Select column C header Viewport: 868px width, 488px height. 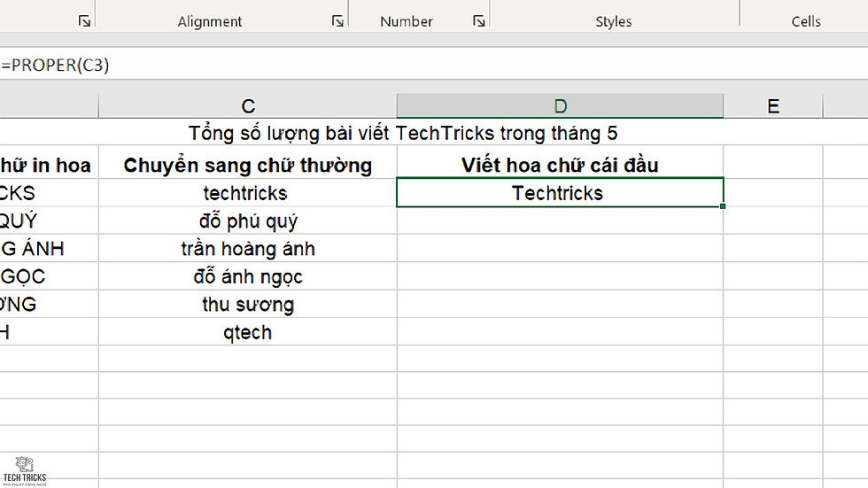coord(248,105)
